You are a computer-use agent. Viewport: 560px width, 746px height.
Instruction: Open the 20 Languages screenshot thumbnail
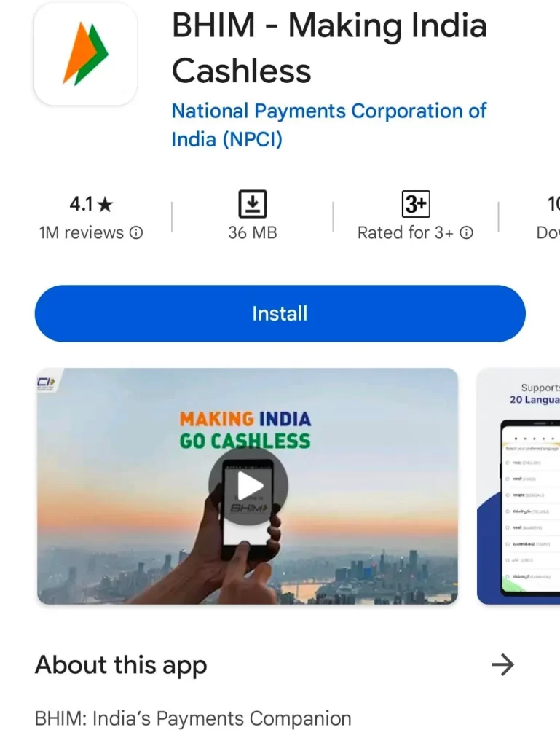pos(518,486)
